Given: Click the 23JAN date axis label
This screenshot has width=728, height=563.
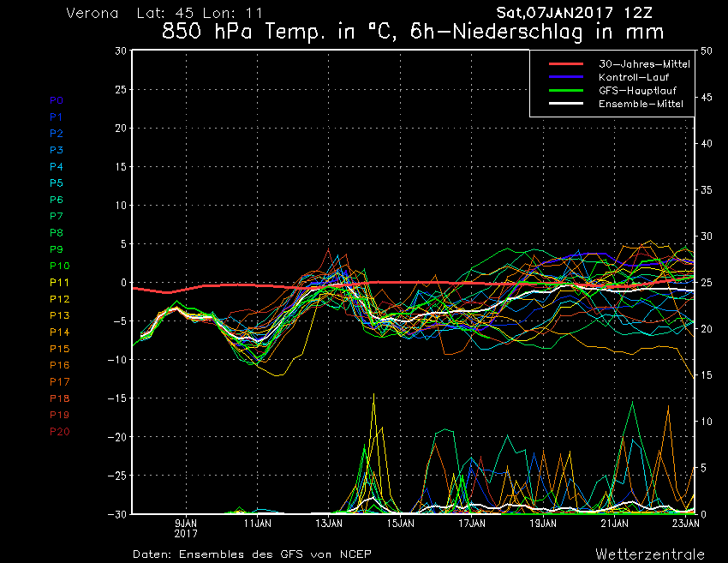Looking at the screenshot, I should [x=685, y=523].
